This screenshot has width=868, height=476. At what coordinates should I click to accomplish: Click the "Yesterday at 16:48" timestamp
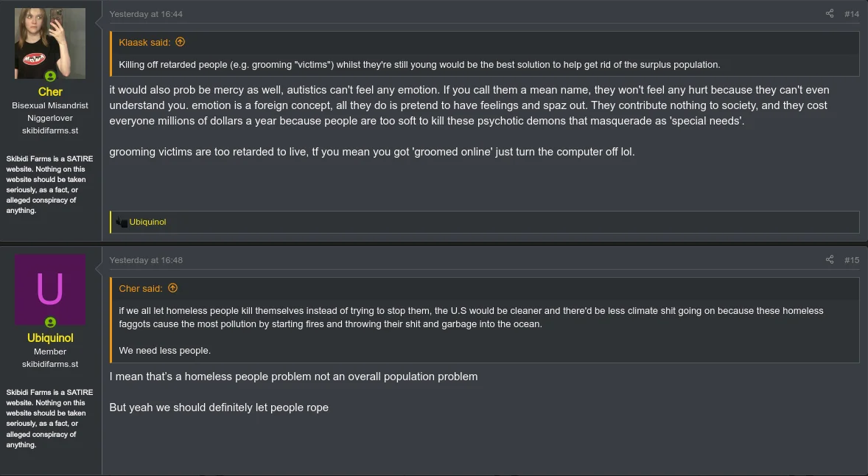(x=146, y=260)
